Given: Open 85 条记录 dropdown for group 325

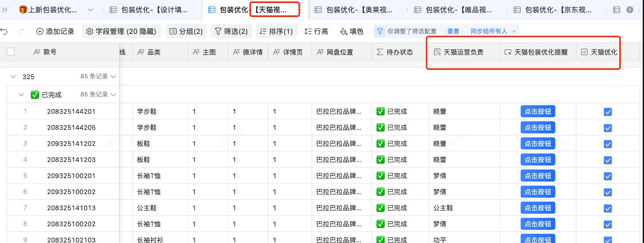Looking at the screenshot, I should [x=98, y=76].
